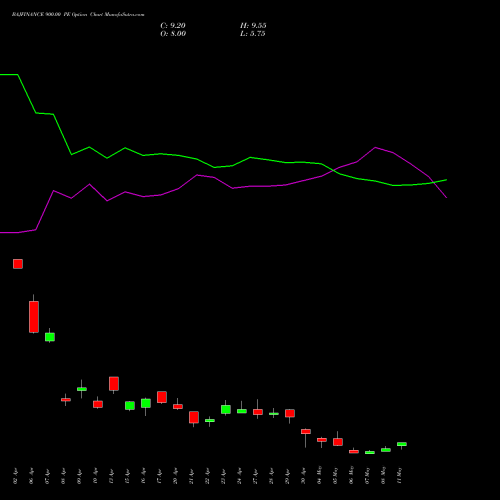Click the 09 Apr date label
The height and width of the screenshot is (500, 500).
[79, 476]
